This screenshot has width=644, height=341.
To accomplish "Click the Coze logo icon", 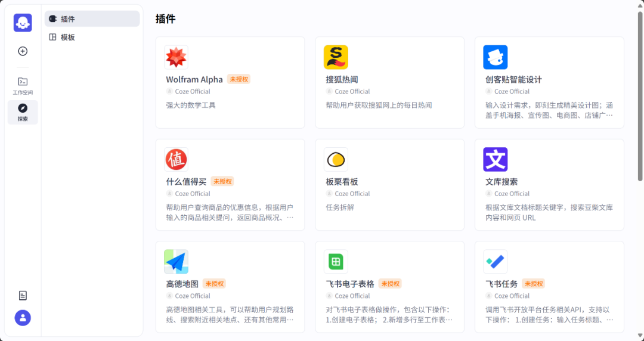I will click(23, 23).
